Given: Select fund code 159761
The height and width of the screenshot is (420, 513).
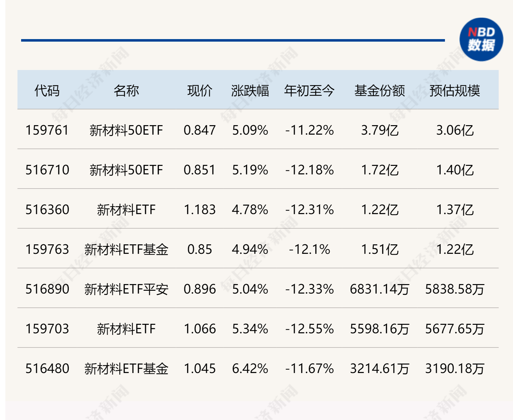Looking at the screenshot, I should click(47, 130).
